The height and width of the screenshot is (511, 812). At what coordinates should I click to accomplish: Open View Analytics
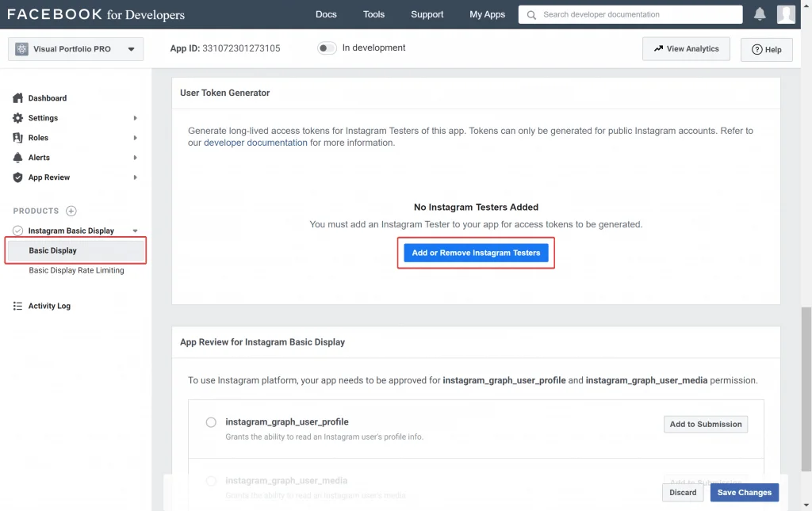pyautogui.click(x=686, y=49)
